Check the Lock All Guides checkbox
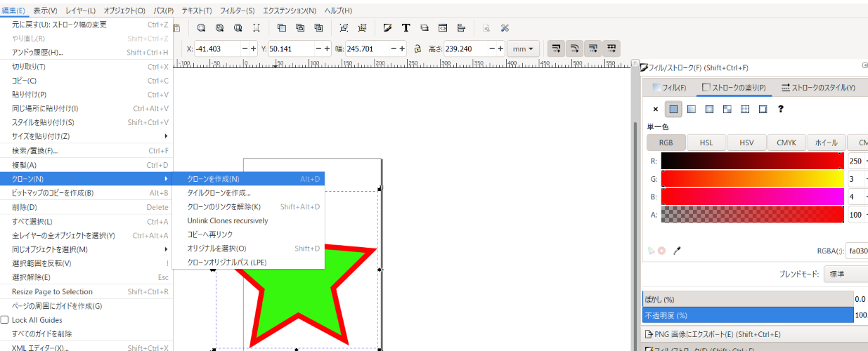 click(5, 319)
